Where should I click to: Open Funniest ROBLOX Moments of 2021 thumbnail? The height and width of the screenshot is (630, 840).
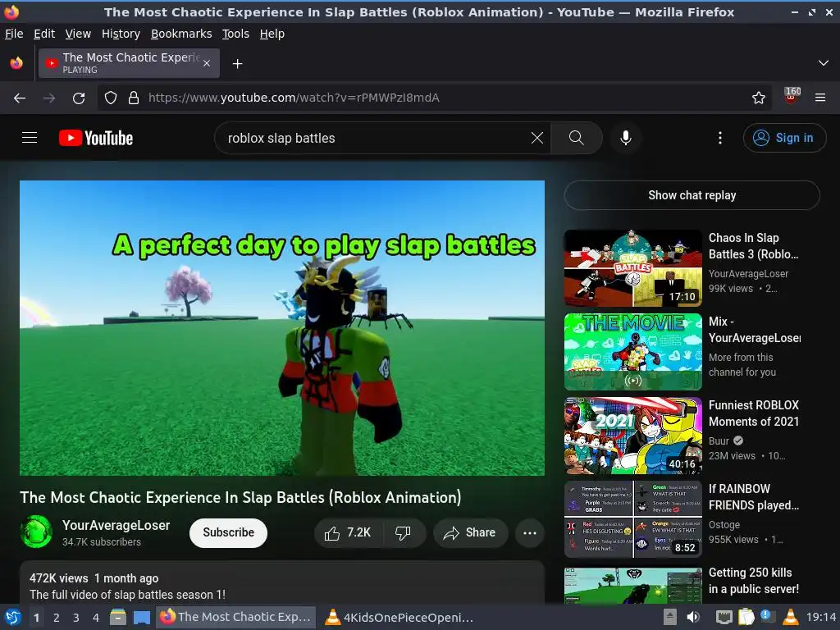[632, 435]
